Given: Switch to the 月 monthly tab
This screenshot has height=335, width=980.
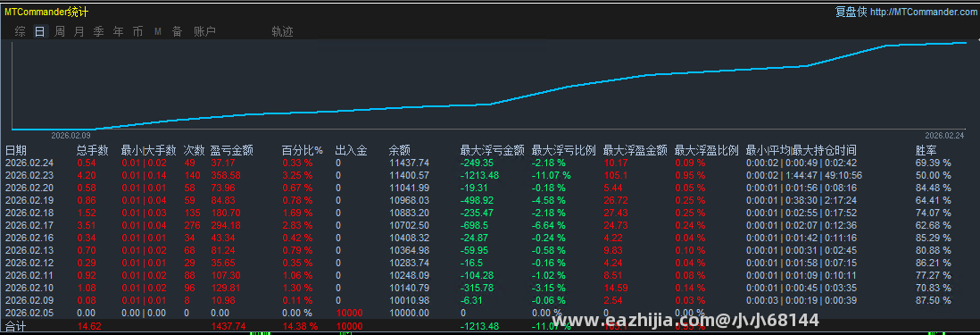Looking at the screenshot, I should coord(79,32).
